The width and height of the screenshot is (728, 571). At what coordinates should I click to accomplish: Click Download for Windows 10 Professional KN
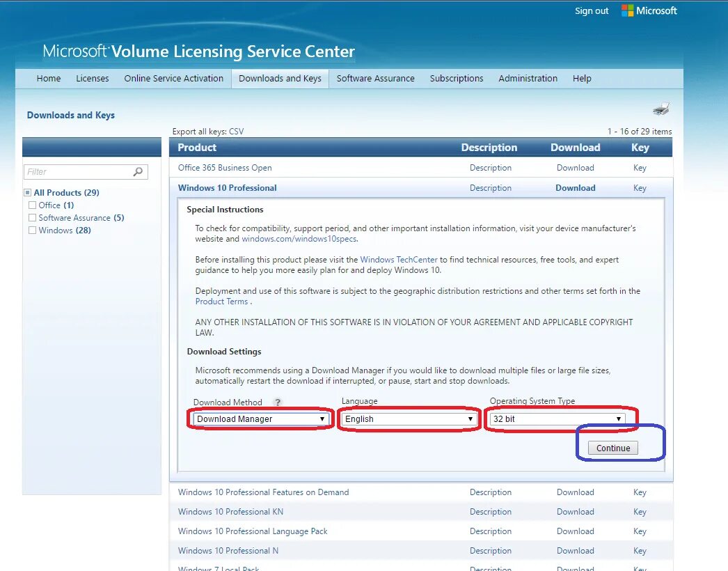576,512
